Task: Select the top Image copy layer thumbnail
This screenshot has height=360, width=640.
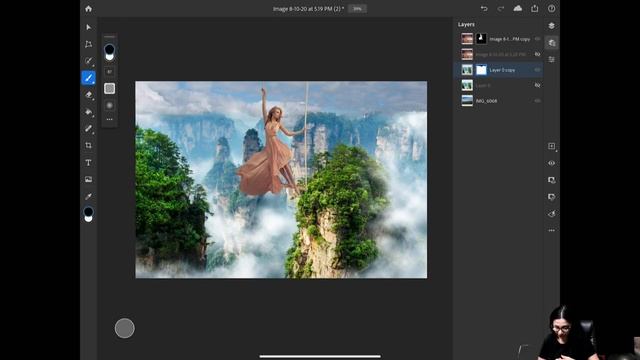Action: coord(467,39)
